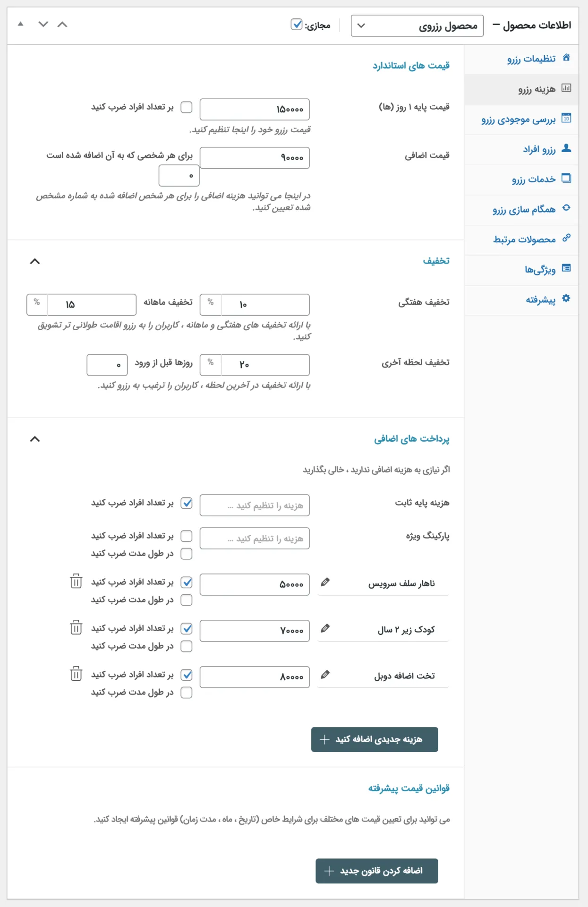Collapse the تخفیف section
This screenshot has height=907, width=588.
35,261
